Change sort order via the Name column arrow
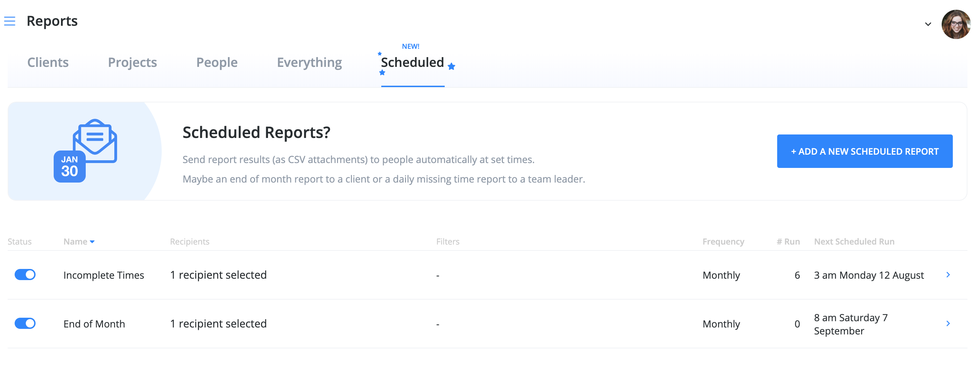The width and height of the screenshot is (980, 386). click(x=93, y=241)
